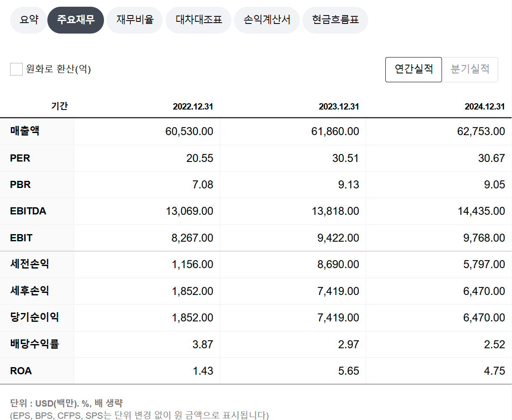The height and width of the screenshot is (420, 512).
Task: Click the EBITDA value 14,435.00
Action: tap(481, 211)
